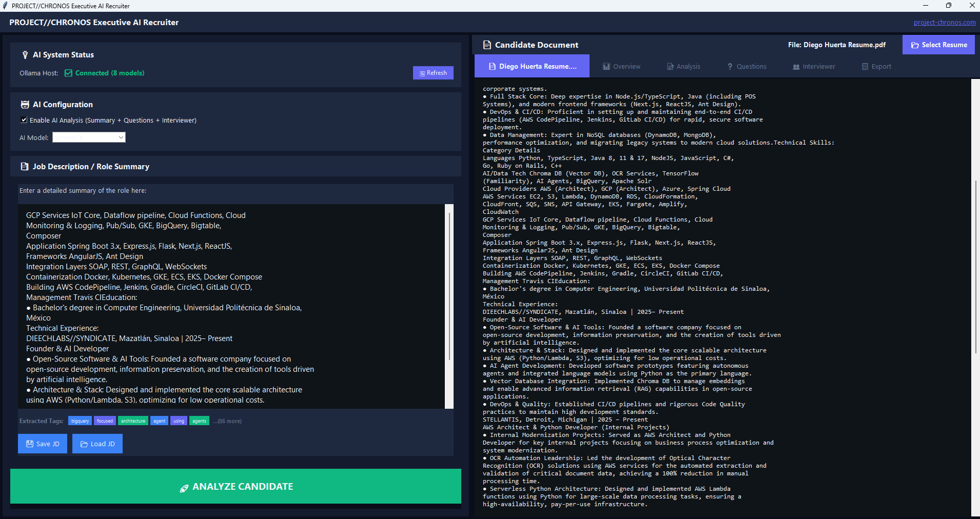Uncheck Enable AI Analysis checkbox
This screenshot has width=980, height=519.
[x=24, y=119]
